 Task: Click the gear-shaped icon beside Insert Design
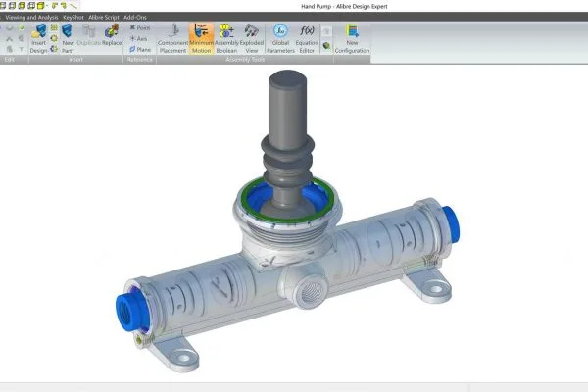(x=54, y=38)
